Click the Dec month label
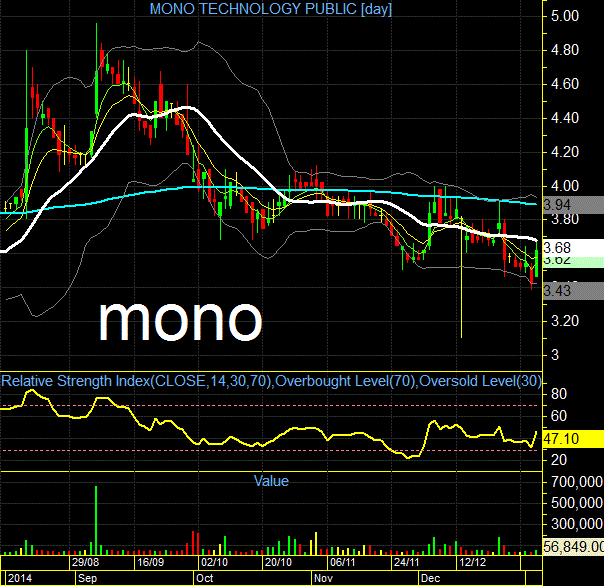The height and width of the screenshot is (586, 604). pos(430,578)
